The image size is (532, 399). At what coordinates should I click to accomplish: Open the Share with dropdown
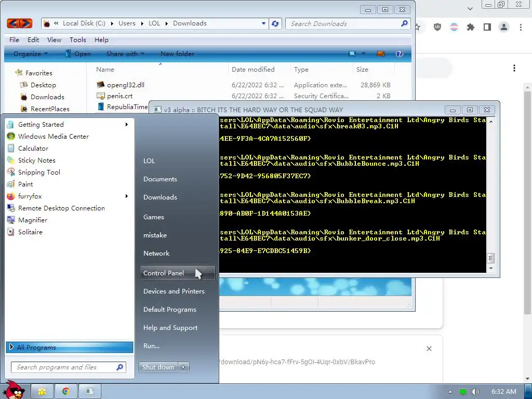point(125,54)
